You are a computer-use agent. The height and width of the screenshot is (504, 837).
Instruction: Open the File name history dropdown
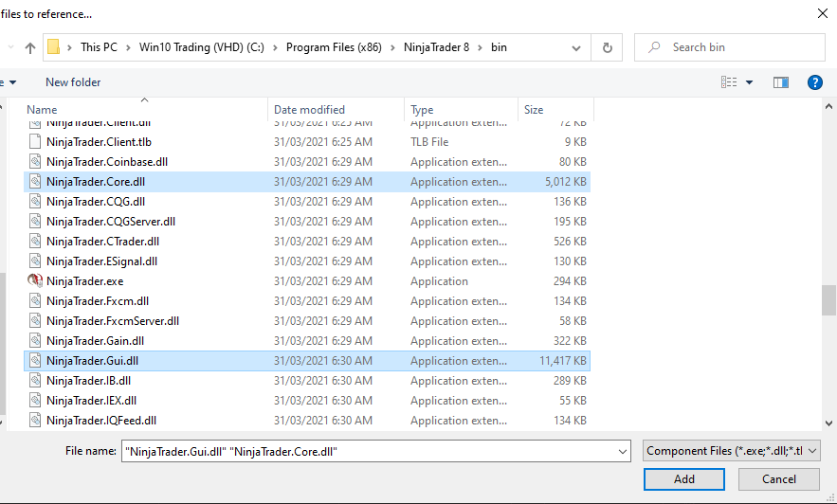click(623, 452)
